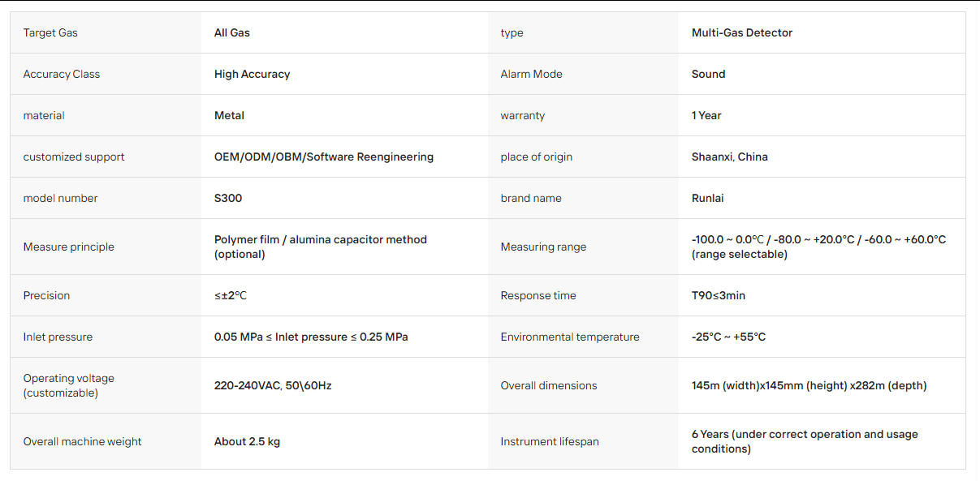Select the measuring range temperature values

coord(818,247)
